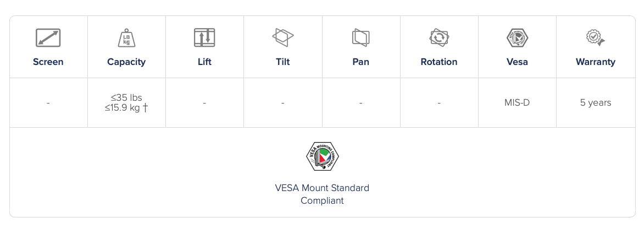Select the Warranty column label
The height and width of the screenshot is (234, 644).
[595, 62]
